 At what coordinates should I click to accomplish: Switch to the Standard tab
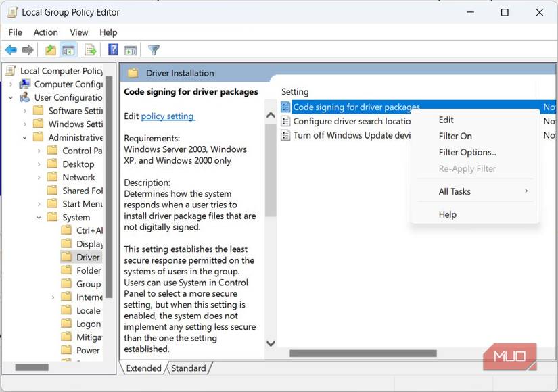click(x=188, y=368)
